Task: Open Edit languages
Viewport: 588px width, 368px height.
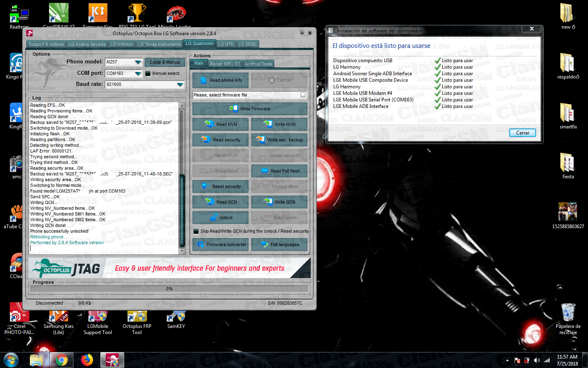Action: 279,245
